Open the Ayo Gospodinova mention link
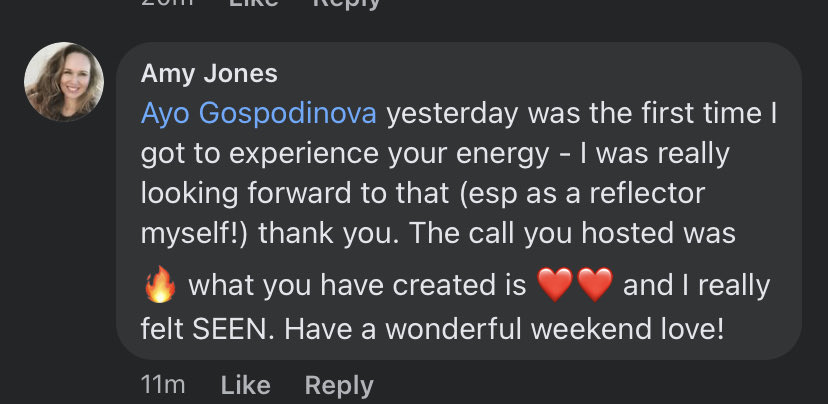 click(259, 114)
